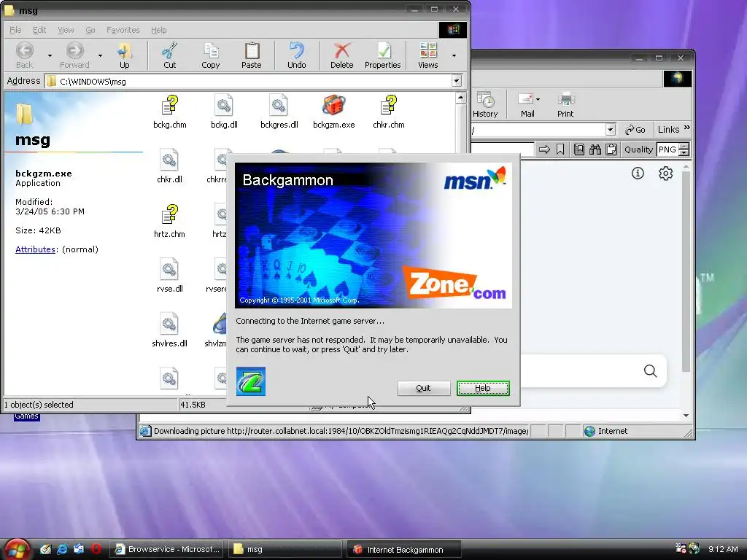The image size is (747, 560).
Task: Click the bookmark icon in Browservice toolbar
Action: coord(560,149)
